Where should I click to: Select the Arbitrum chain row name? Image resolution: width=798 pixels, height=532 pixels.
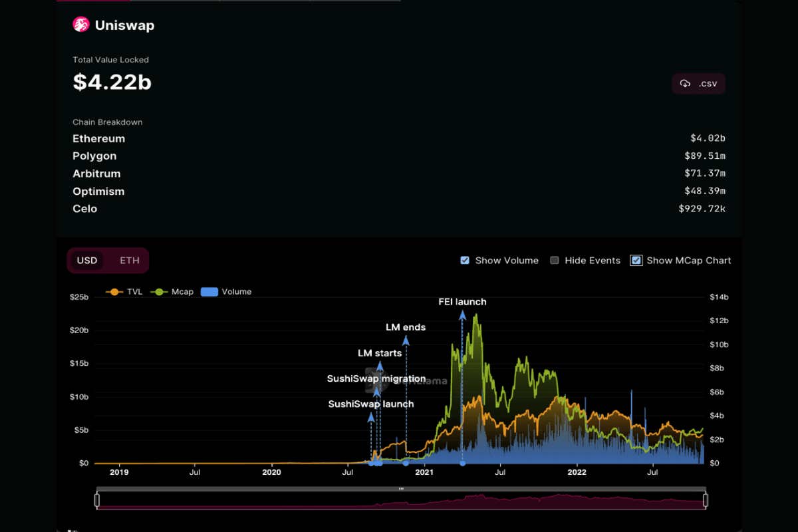pos(96,174)
